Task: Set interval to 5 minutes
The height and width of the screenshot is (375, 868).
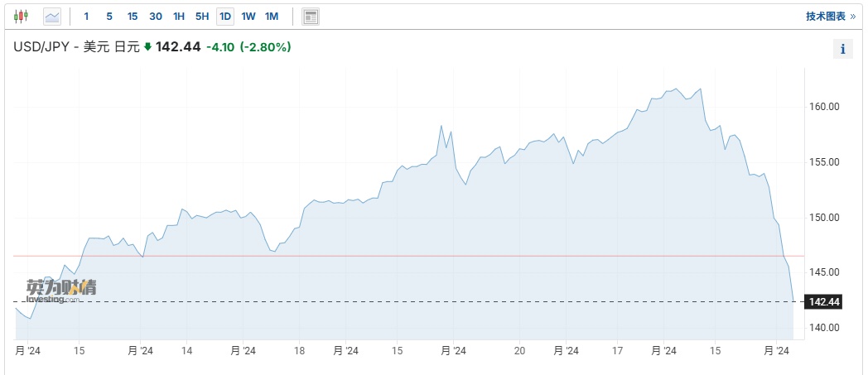Action: click(108, 16)
